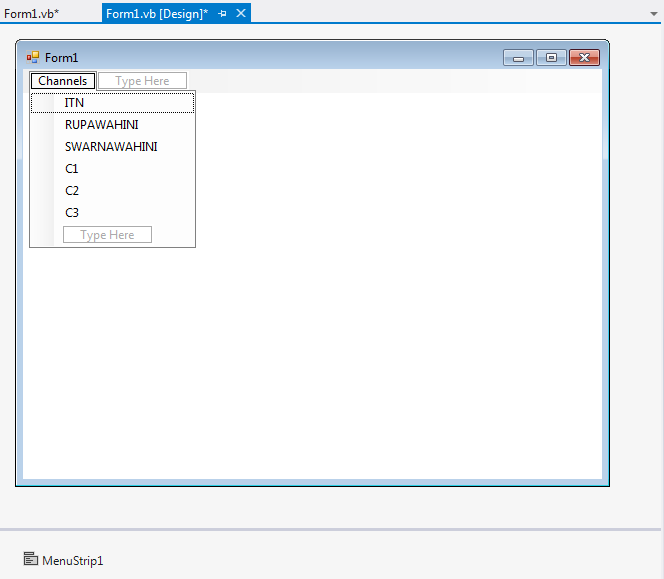
Task: Minimize the Form1 designer window
Action: pyautogui.click(x=518, y=58)
